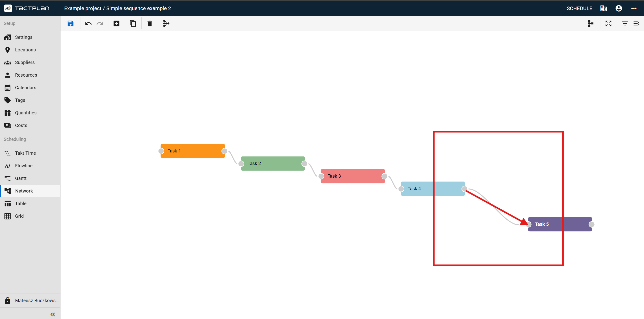Click Task 3 output connector dot
This screenshot has width=644, height=319.
point(384,176)
